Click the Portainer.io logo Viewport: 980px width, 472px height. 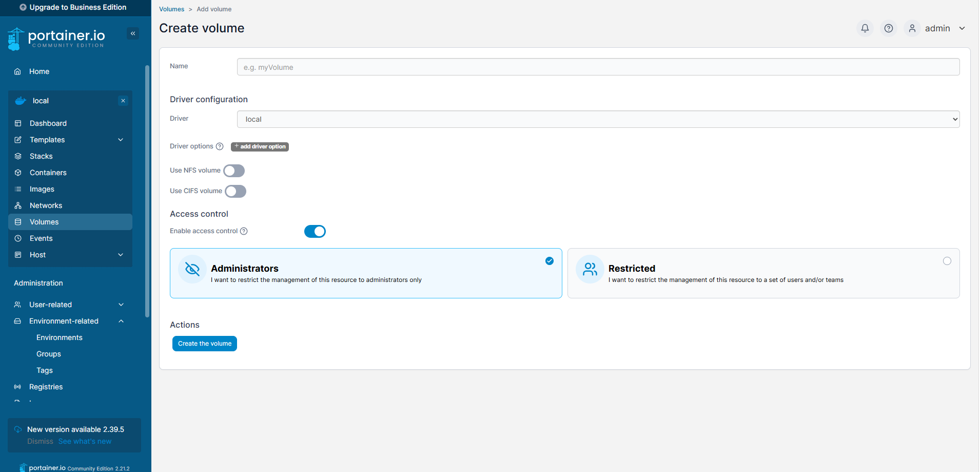(56, 39)
